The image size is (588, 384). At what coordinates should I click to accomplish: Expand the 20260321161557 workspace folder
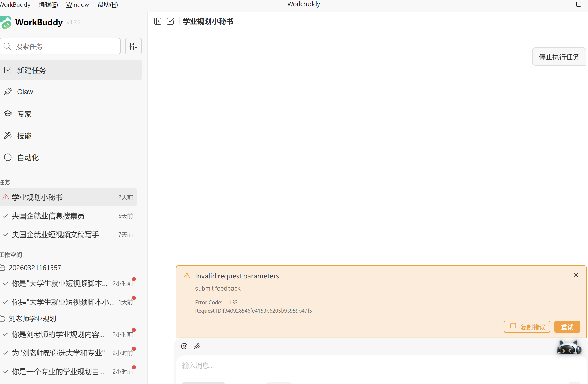click(x=35, y=268)
